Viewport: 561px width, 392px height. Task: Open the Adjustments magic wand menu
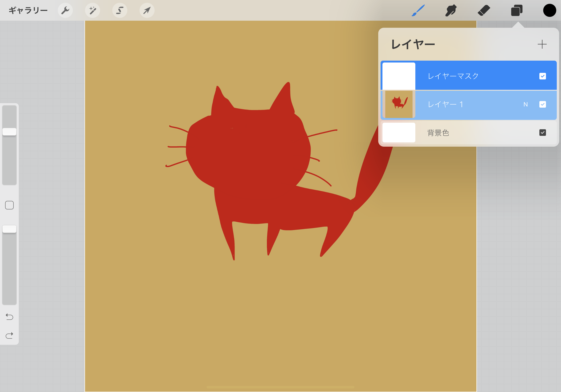[x=93, y=10]
